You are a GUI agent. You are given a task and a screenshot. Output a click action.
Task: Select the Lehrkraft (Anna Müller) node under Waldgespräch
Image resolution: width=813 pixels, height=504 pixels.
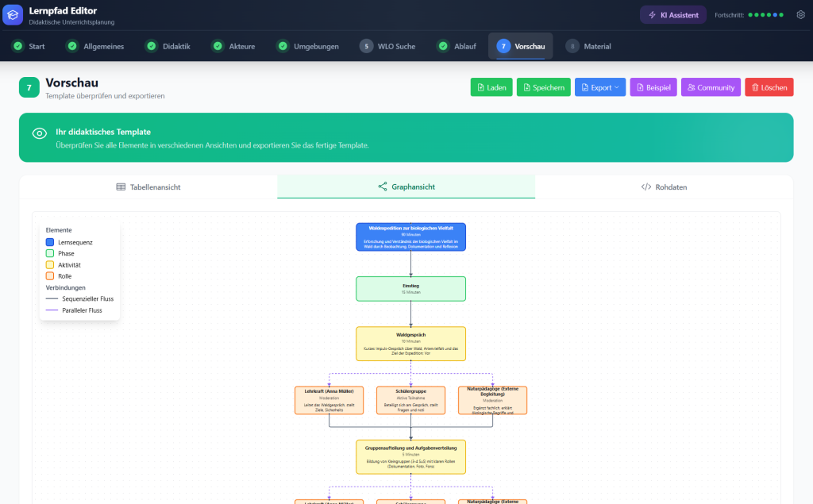(329, 400)
